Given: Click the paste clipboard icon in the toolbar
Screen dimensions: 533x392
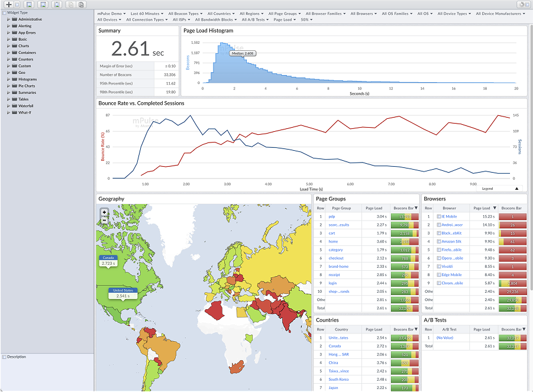Looking at the screenshot, I should tap(82, 5).
